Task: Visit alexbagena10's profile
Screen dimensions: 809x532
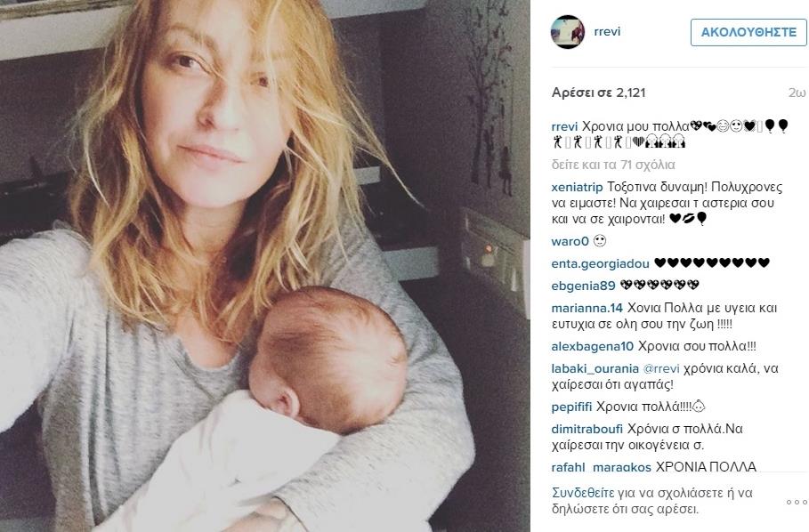Action: click(593, 346)
